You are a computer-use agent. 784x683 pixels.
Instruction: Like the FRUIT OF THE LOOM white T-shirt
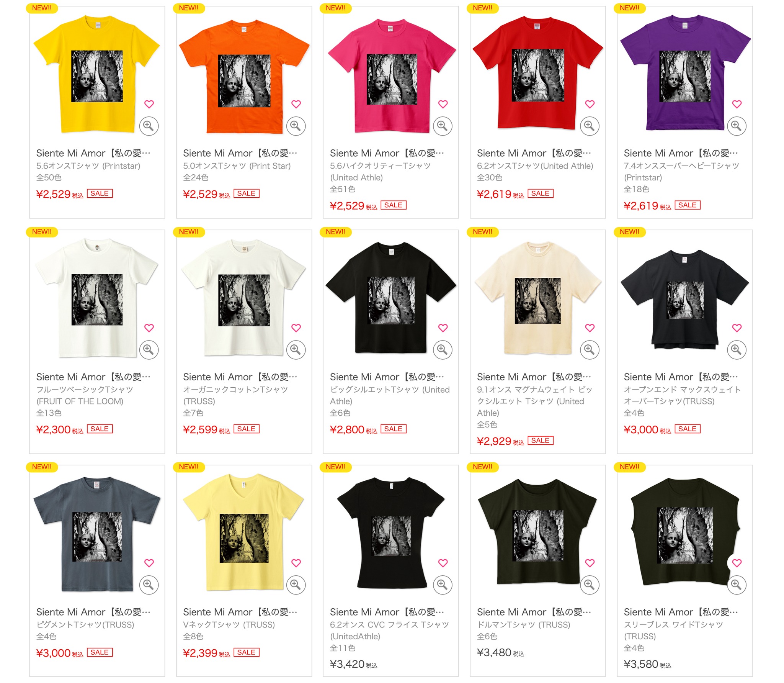[x=149, y=328]
